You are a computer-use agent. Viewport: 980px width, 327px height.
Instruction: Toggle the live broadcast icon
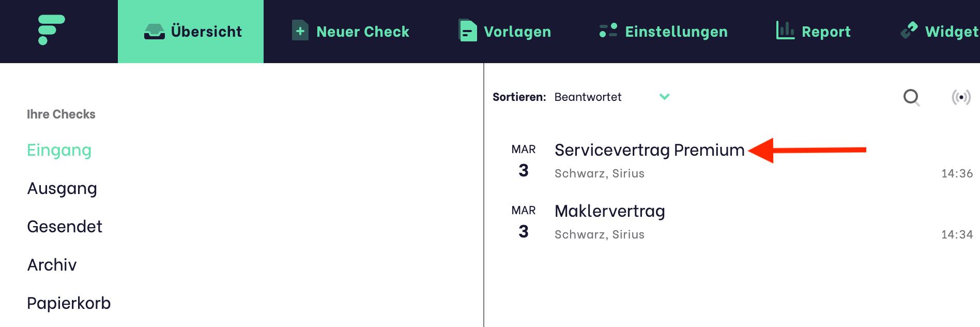[x=960, y=97]
